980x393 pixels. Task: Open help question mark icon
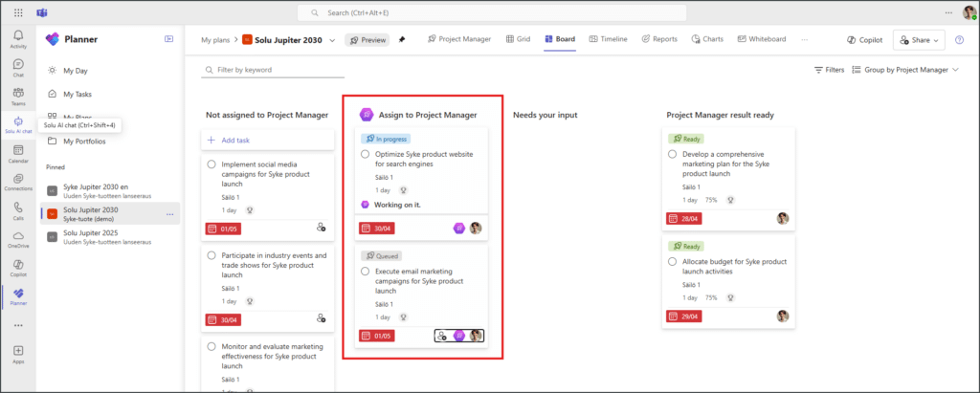pos(959,39)
